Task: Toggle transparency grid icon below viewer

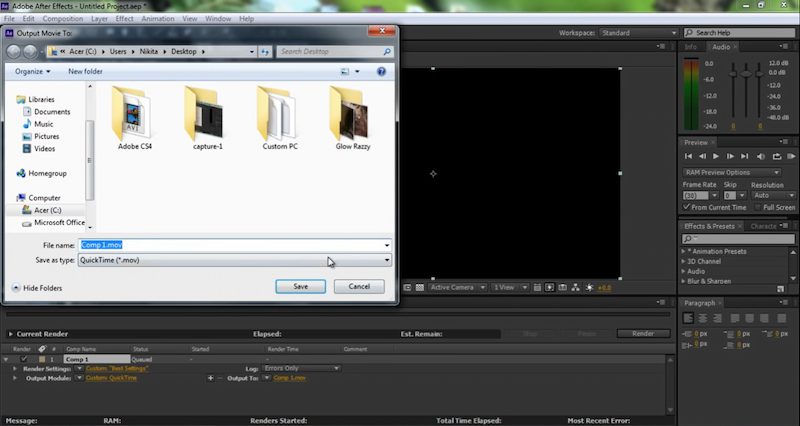Action: pos(419,288)
